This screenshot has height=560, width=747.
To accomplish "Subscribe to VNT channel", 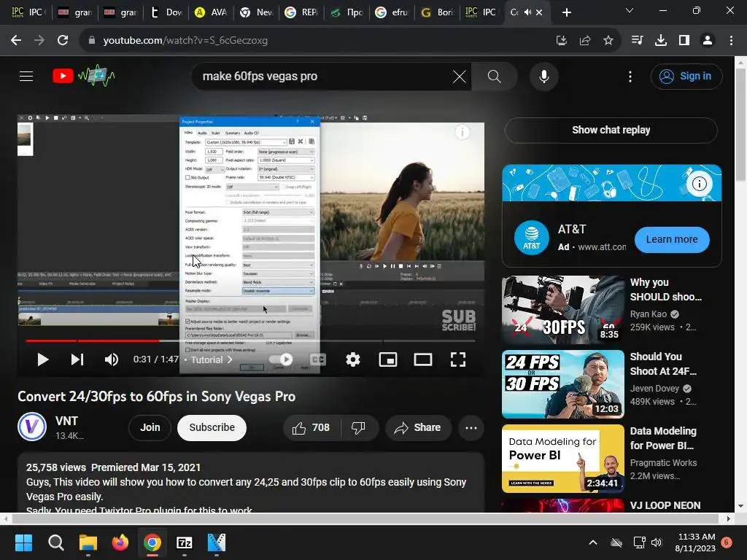I will click(x=212, y=427).
